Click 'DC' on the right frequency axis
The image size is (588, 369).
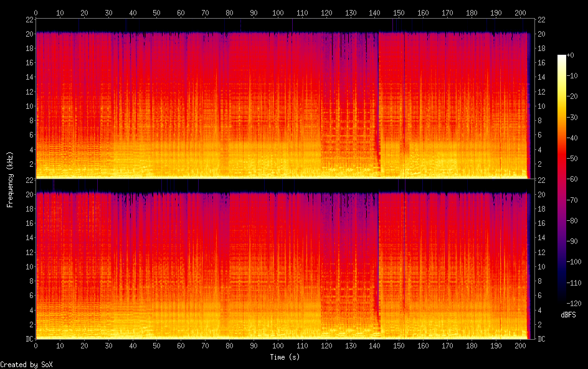(x=541, y=339)
